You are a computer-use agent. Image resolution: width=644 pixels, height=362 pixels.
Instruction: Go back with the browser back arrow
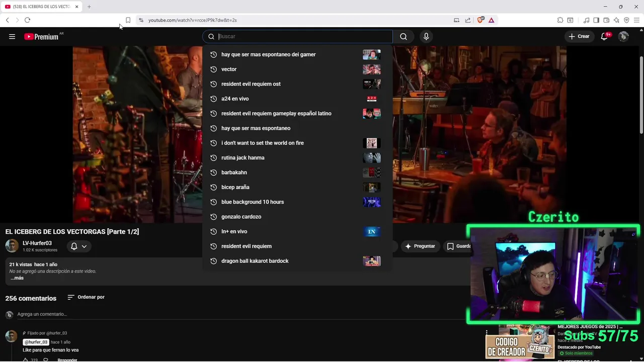coord(7,20)
